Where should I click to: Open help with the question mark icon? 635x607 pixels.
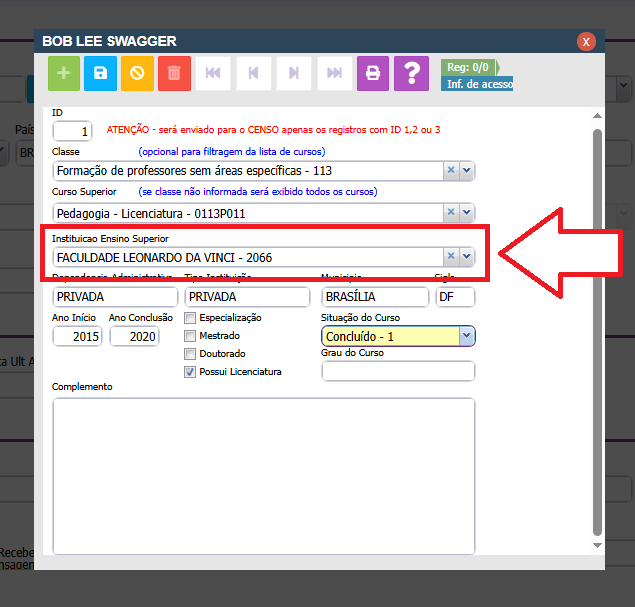pyautogui.click(x=410, y=73)
